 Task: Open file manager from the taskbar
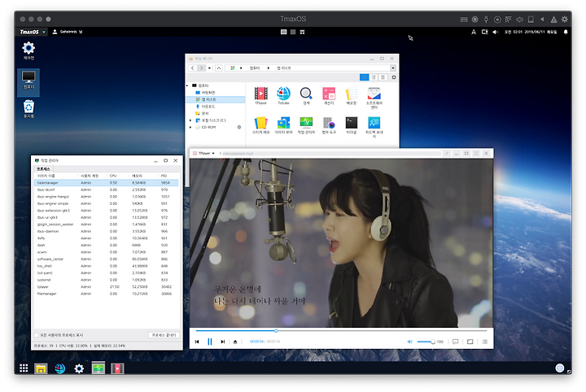(41, 369)
